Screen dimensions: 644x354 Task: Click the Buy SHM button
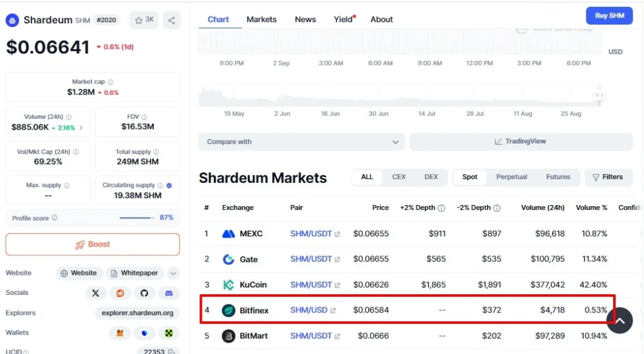point(609,16)
